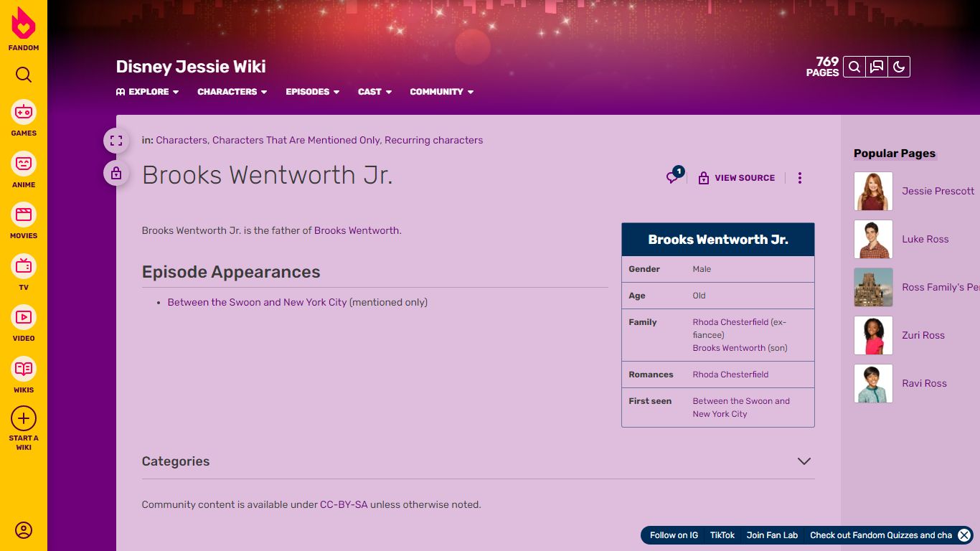This screenshot has width=980, height=551.
Task: Click View Source button
Action: pyautogui.click(x=737, y=178)
